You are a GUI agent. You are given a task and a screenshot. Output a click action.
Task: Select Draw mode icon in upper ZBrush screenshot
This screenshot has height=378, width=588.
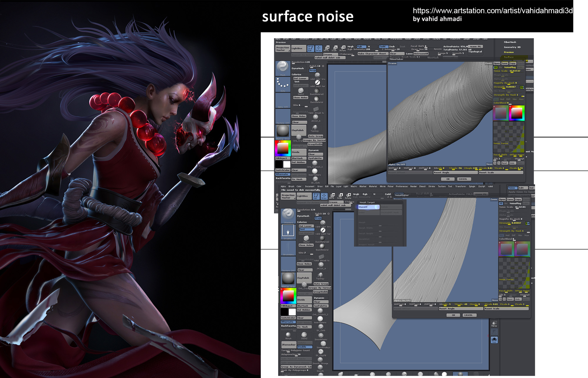(318, 48)
